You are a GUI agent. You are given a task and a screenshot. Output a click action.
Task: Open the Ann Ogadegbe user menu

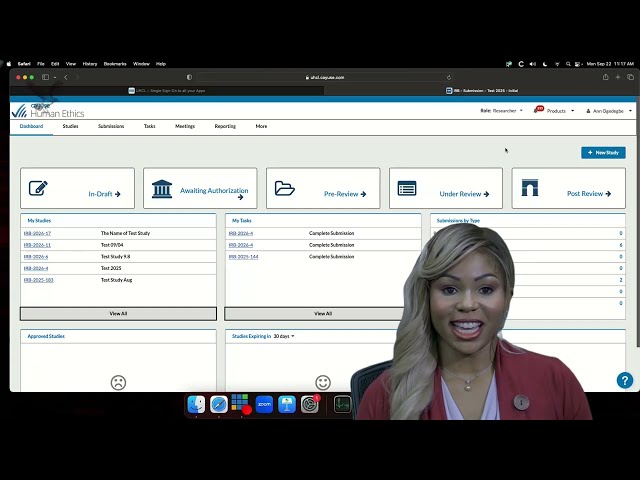[609, 111]
